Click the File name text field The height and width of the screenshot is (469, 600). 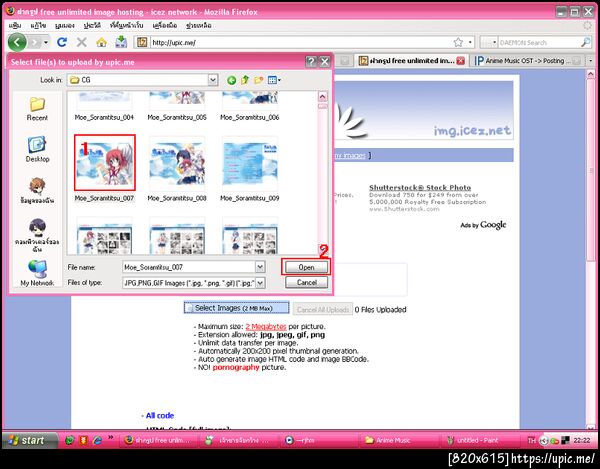[x=189, y=267]
